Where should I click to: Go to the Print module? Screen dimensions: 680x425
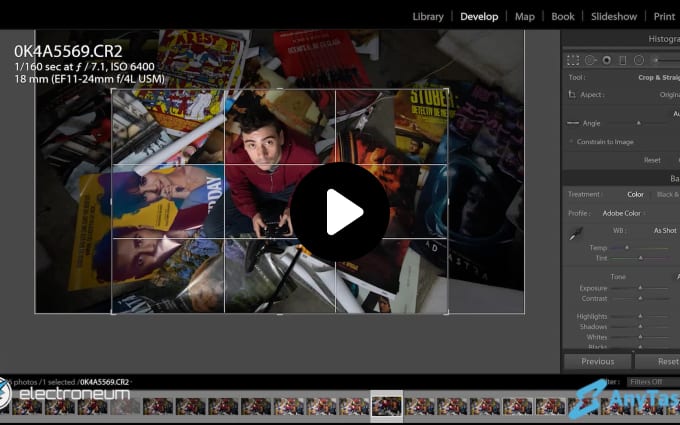click(664, 16)
